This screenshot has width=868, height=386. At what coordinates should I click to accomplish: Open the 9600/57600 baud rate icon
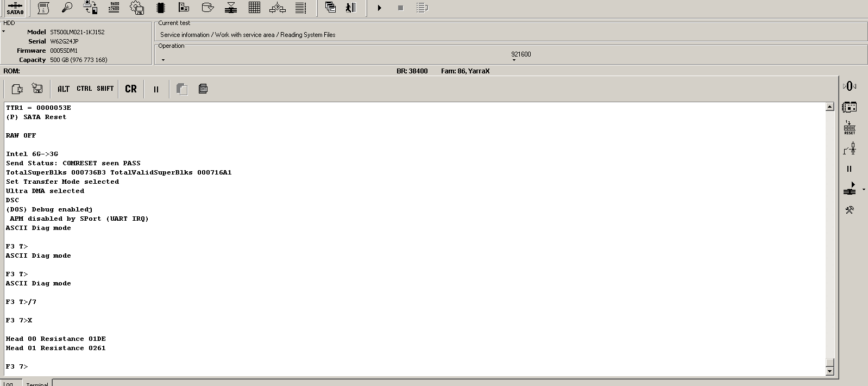[114, 7]
